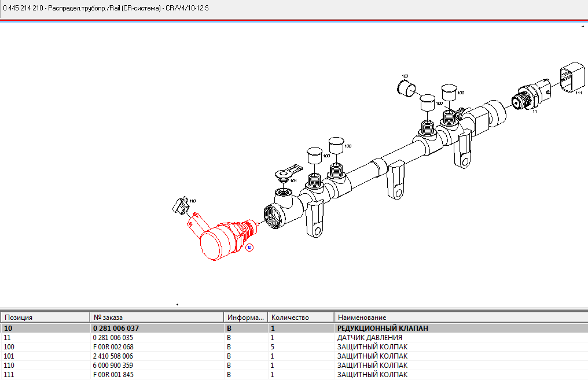The height and width of the screenshot is (380, 588).
Task: Sort table by Позиция column header
Action: 45,318
